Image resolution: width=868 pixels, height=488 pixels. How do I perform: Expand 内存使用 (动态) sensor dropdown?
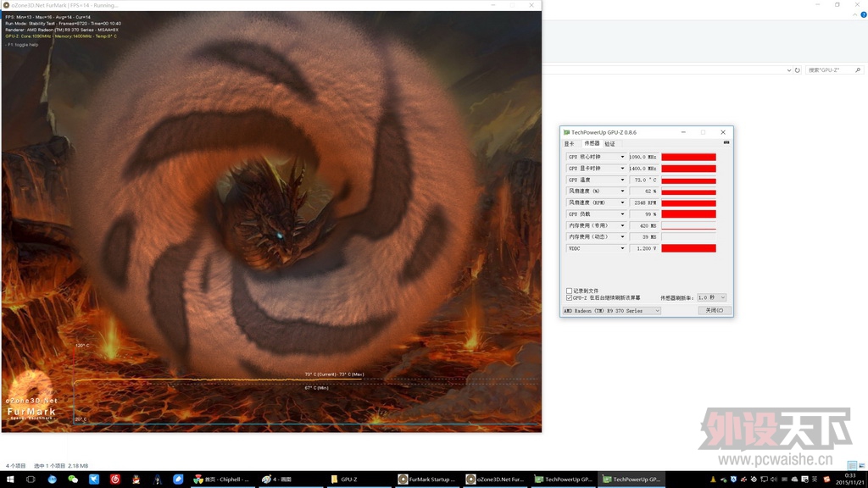622,237
